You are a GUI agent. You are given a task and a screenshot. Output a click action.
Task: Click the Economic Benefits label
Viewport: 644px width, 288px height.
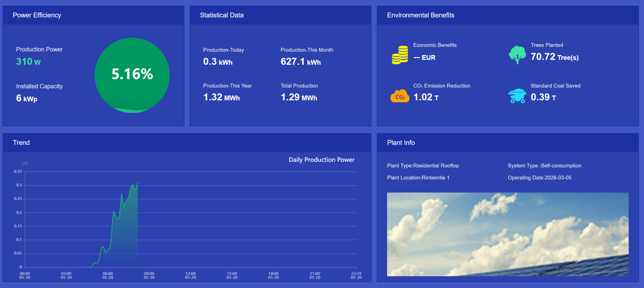pyautogui.click(x=435, y=45)
